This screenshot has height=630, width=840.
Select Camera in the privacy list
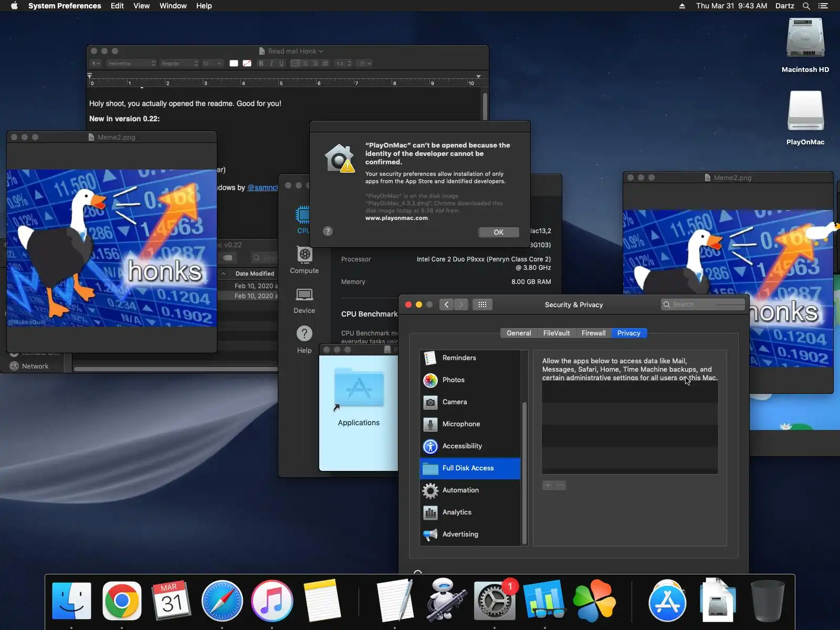(470, 402)
